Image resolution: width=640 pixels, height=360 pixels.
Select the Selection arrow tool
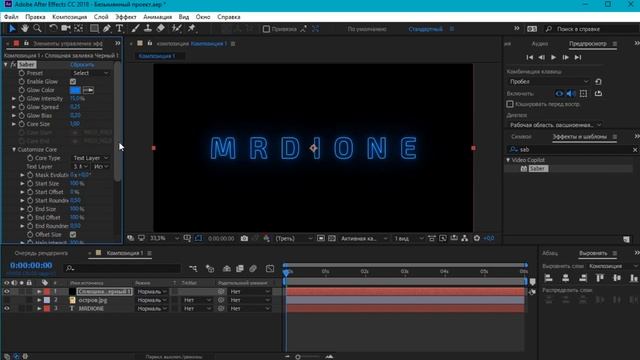pyautogui.click(x=12, y=29)
